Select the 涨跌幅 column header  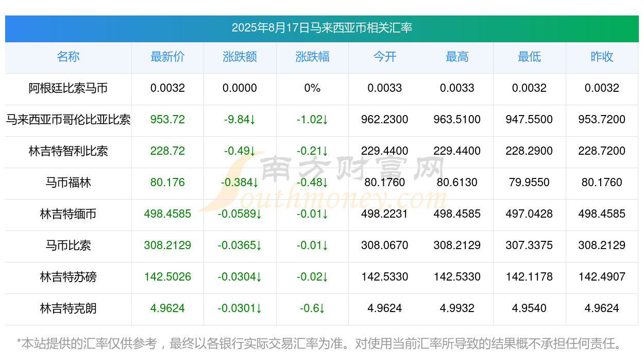312,57
